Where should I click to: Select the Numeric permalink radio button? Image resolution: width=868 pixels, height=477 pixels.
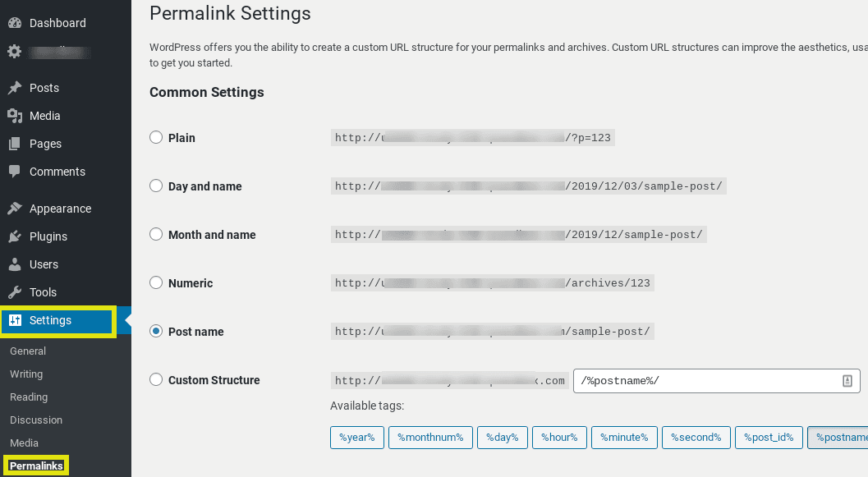click(156, 282)
